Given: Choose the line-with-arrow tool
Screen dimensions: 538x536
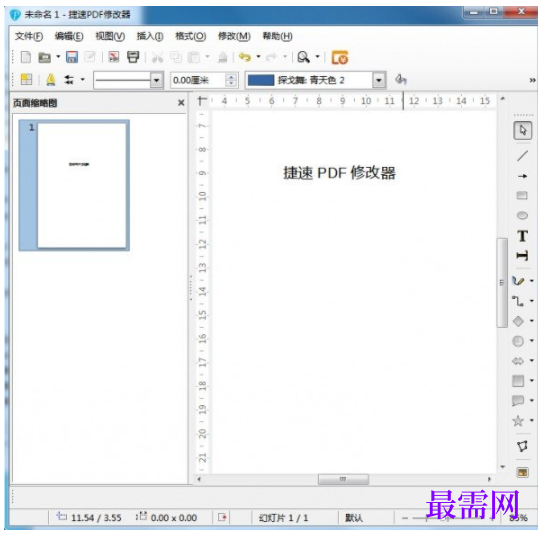Looking at the screenshot, I should pos(522,176).
